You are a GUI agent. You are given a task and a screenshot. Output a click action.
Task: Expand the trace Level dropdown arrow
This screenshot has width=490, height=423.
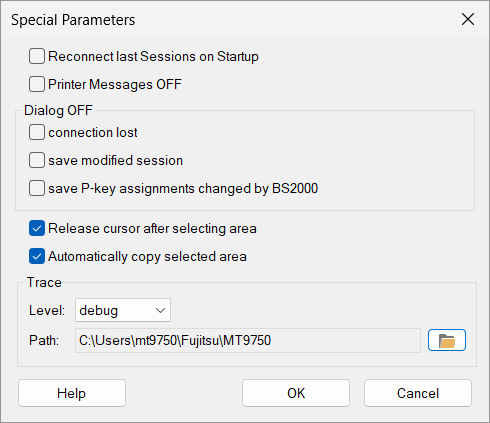pos(160,310)
